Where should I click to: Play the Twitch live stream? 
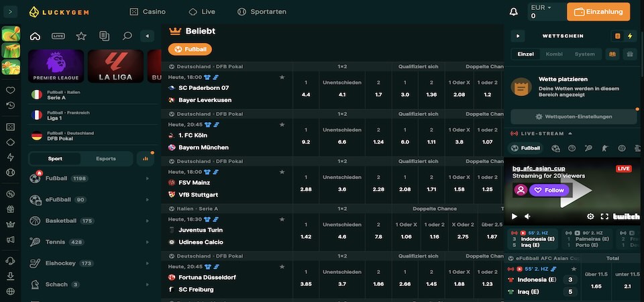point(514,217)
